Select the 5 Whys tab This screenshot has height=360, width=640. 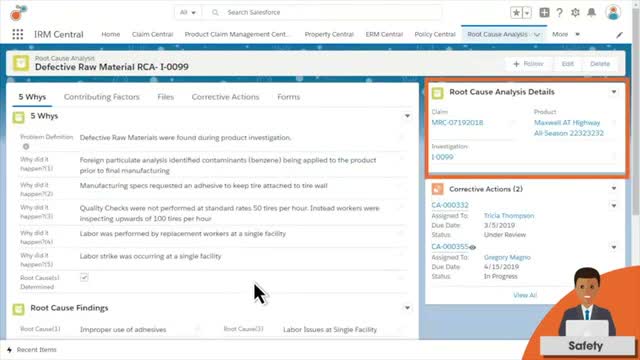(x=32, y=97)
